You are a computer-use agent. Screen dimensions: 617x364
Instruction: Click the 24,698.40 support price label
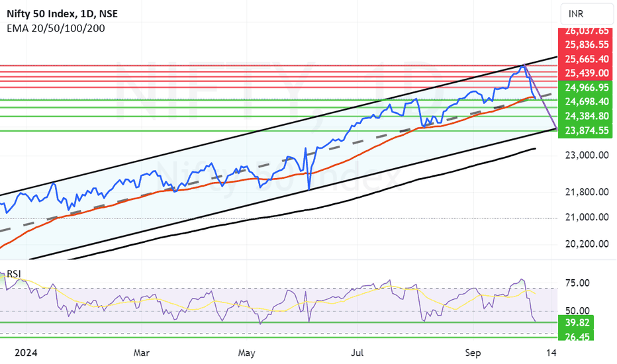point(586,101)
